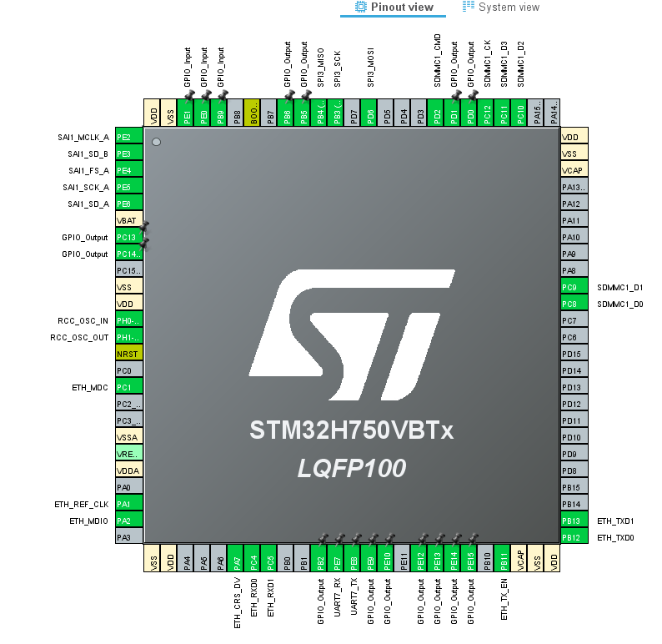Image resolution: width=662 pixels, height=644 pixels.
Task: Select the VBAT pin
Action: pyautogui.click(x=129, y=220)
